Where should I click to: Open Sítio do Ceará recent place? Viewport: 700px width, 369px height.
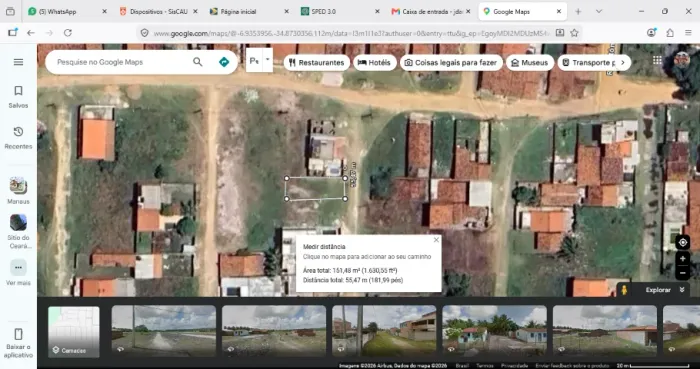[18, 231]
